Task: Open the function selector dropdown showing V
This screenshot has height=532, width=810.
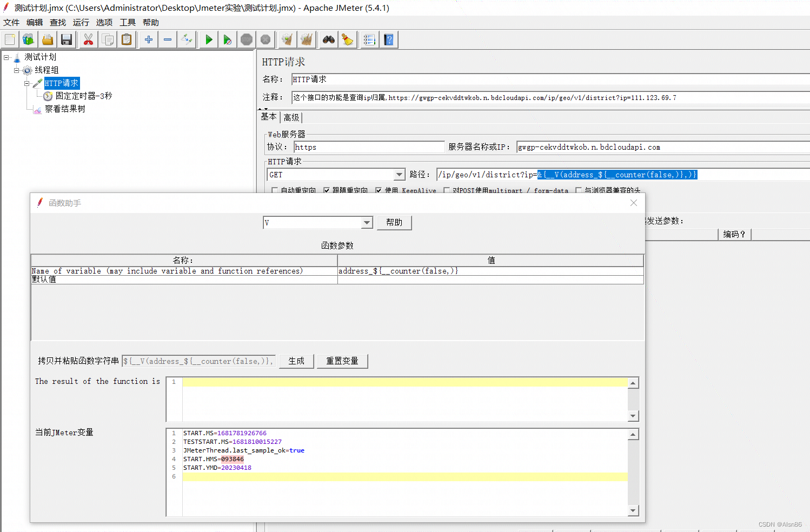Action: 367,223
